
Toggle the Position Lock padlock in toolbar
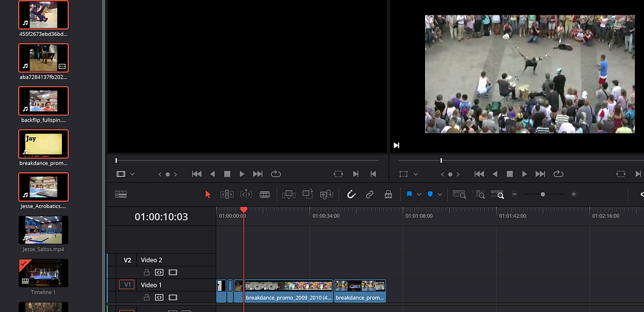(x=388, y=194)
